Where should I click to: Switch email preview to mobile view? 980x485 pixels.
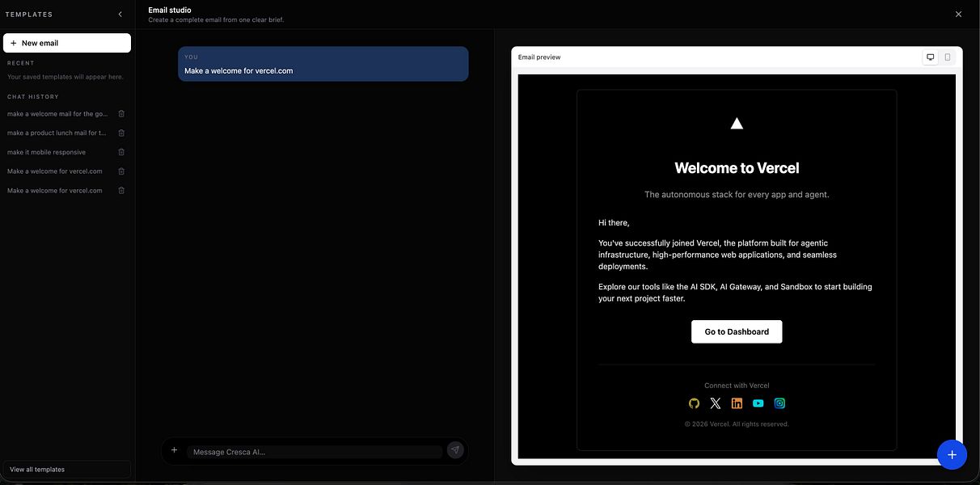(948, 57)
